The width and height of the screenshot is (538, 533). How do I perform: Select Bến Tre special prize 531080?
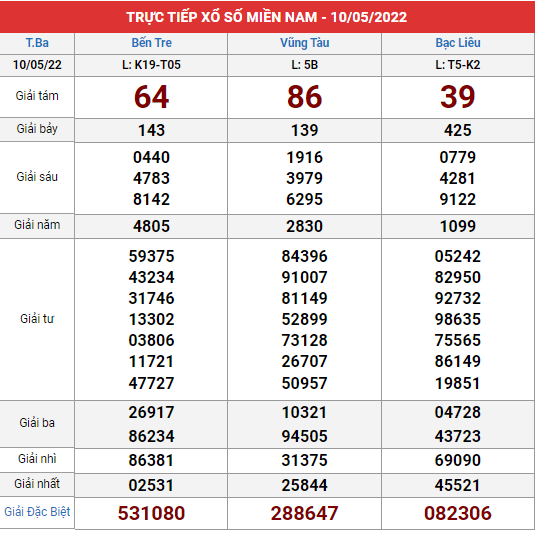[x=151, y=513]
